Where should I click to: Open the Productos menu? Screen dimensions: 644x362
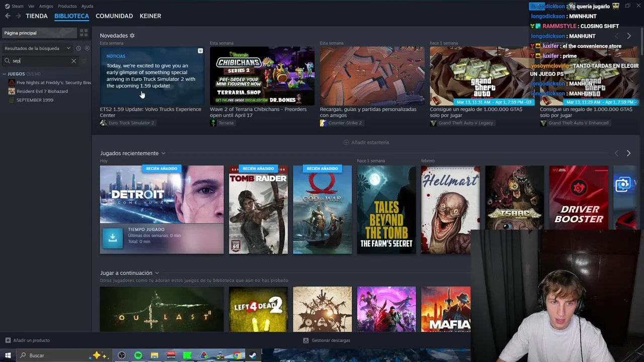[67, 6]
